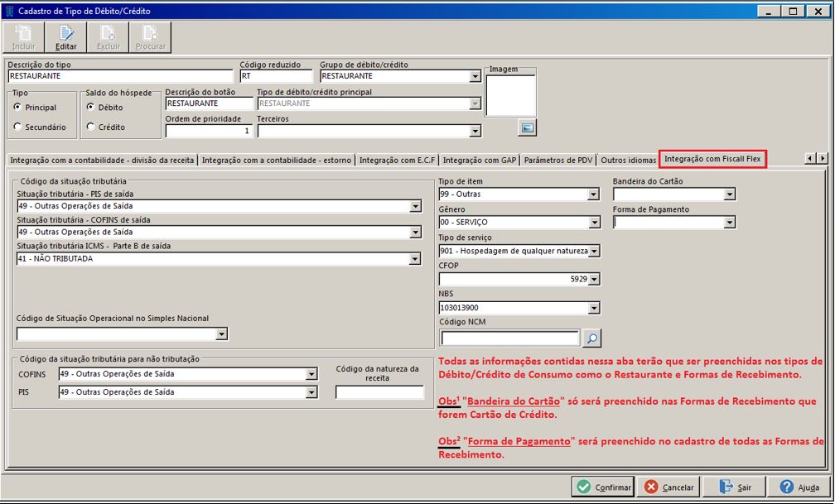Expand Situação tributária ICMS Parte B dropdown
835x504 pixels.
415,259
